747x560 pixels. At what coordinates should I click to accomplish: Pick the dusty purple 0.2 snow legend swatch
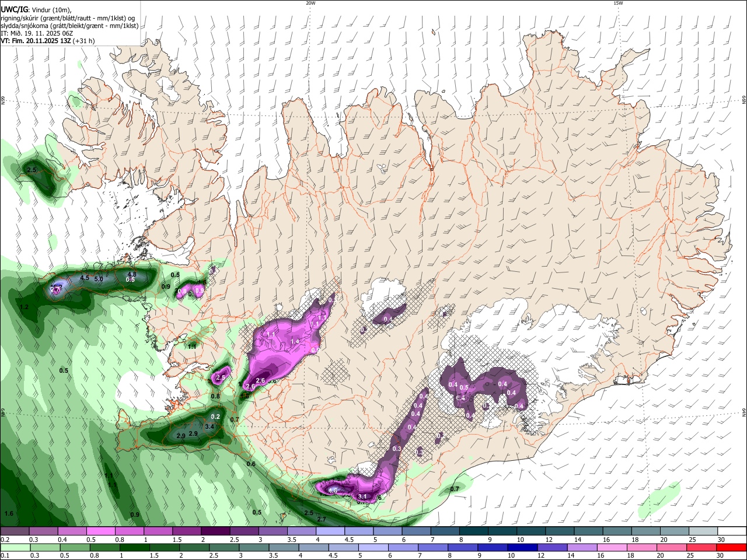(x=15, y=531)
